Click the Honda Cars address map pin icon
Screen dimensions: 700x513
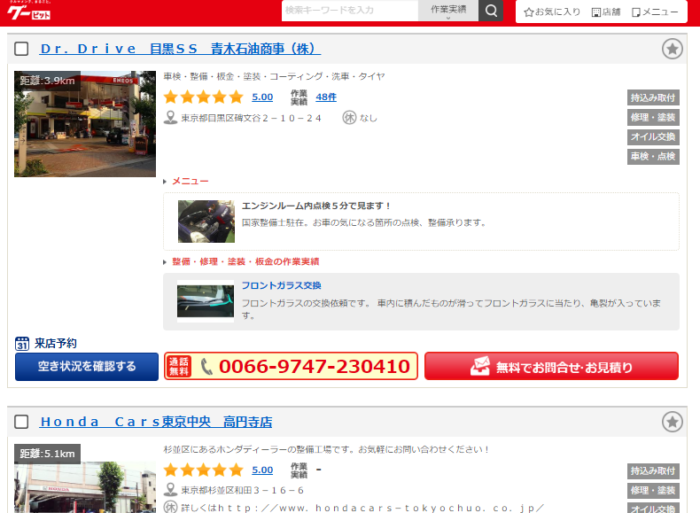coord(170,490)
